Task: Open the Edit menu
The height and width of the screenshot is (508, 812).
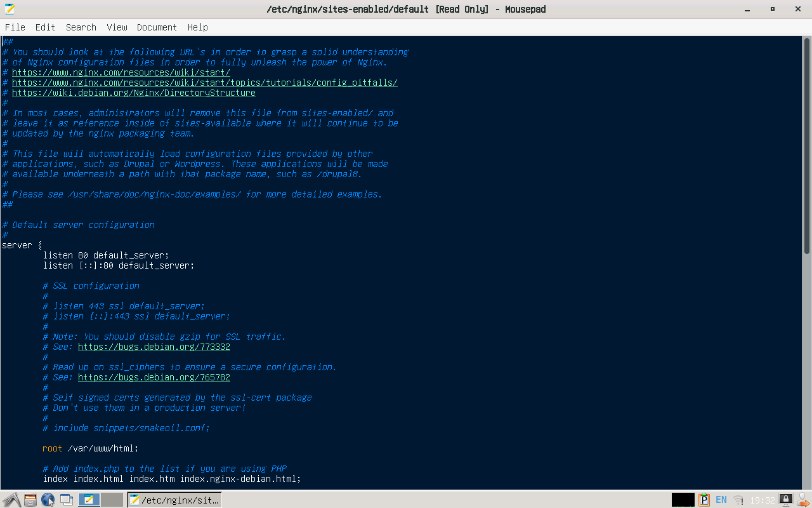Action: tap(45, 27)
